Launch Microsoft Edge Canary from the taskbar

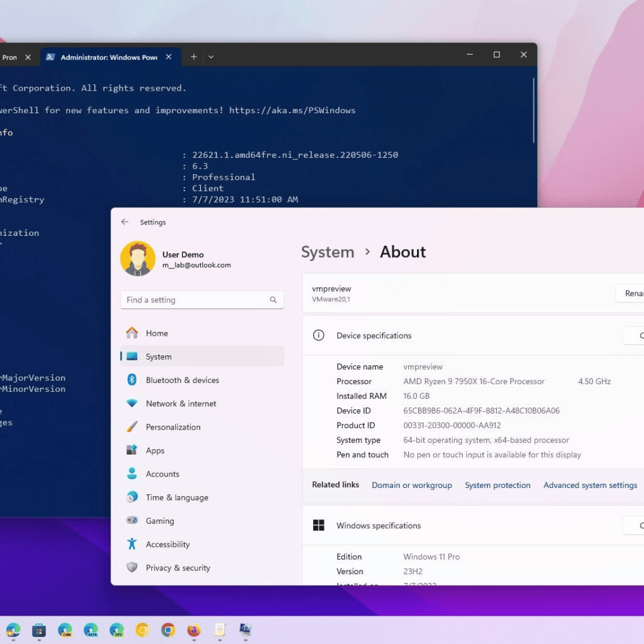[65, 630]
